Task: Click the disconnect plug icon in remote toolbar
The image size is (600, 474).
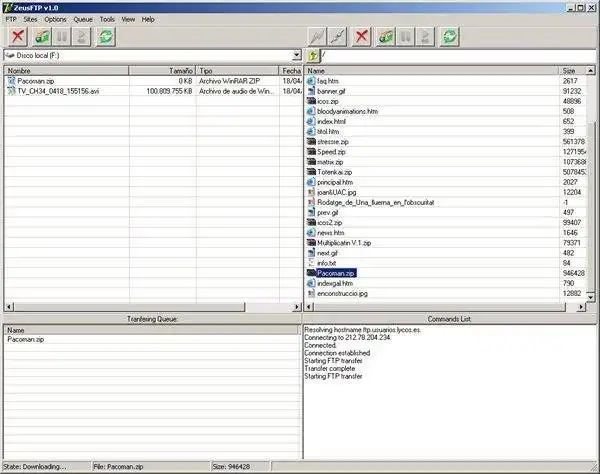Action: (337, 37)
